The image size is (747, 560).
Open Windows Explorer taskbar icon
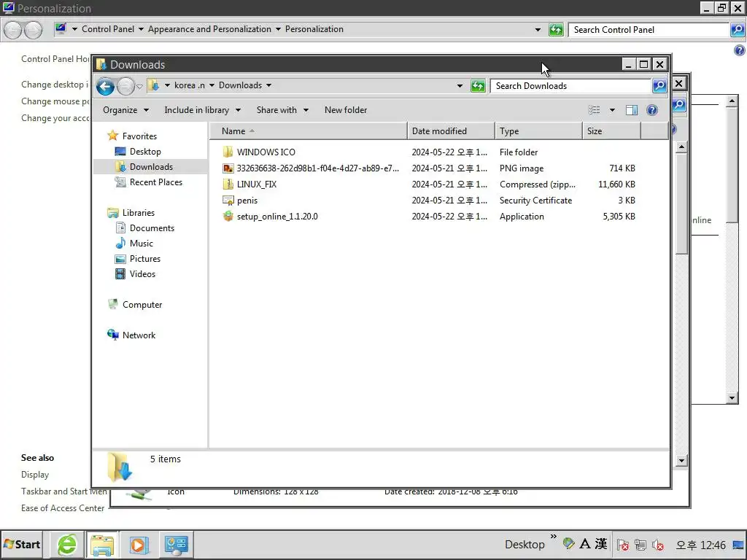tap(102, 545)
